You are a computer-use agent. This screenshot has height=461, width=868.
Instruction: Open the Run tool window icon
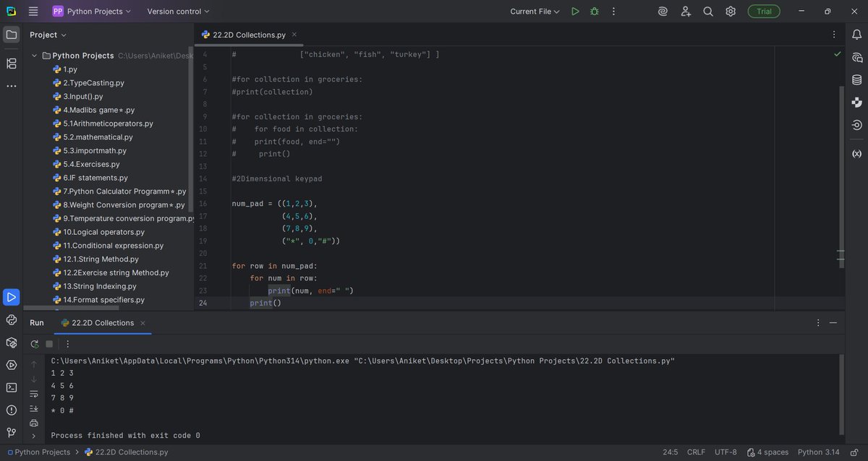coord(12,297)
